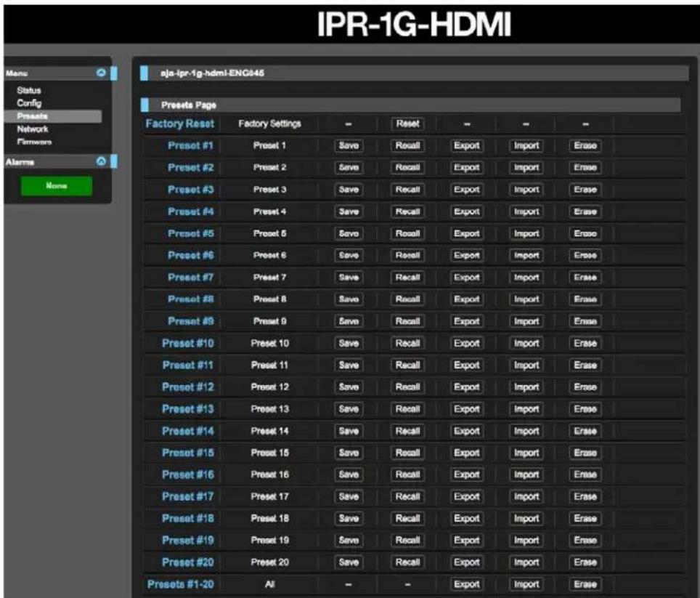The height and width of the screenshot is (598, 700).
Task: Save Preset #6
Action: tap(349, 255)
